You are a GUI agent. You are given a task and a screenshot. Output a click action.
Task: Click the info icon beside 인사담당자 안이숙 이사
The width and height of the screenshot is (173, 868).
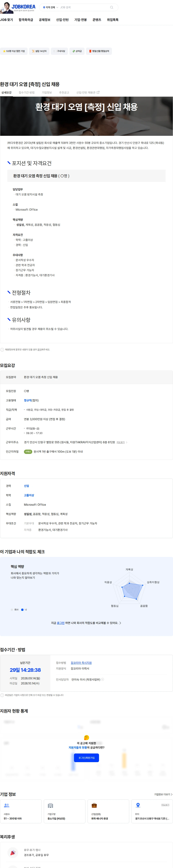tap(103, 679)
